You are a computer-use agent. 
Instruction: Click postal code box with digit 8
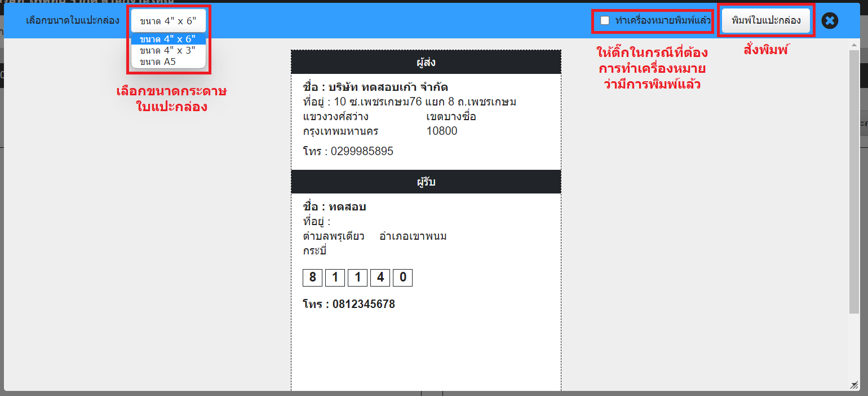(312, 278)
